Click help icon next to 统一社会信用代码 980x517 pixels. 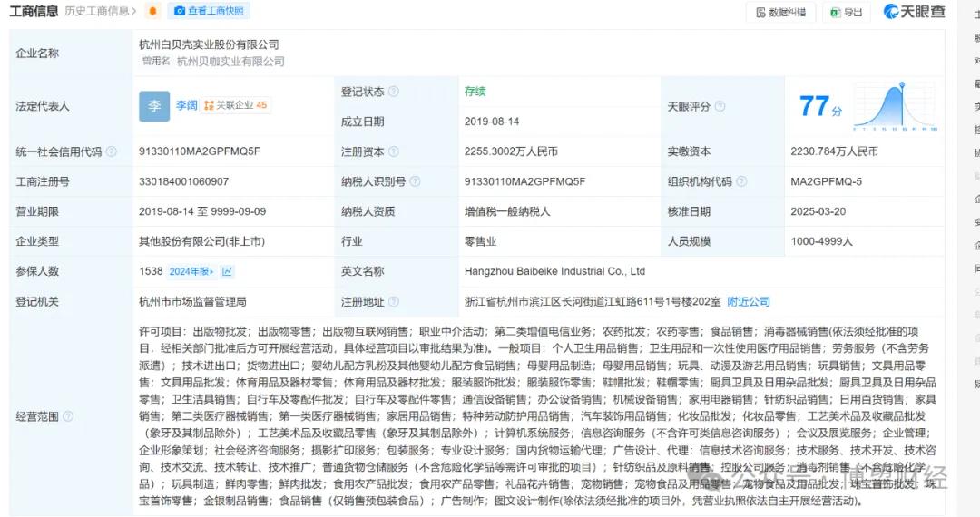tap(112, 151)
